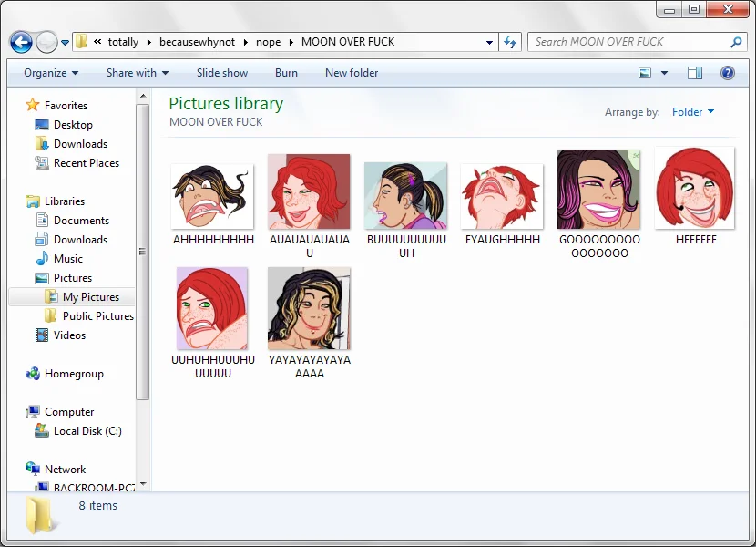Start the Slide show
The image size is (756, 547).
[222, 73]
